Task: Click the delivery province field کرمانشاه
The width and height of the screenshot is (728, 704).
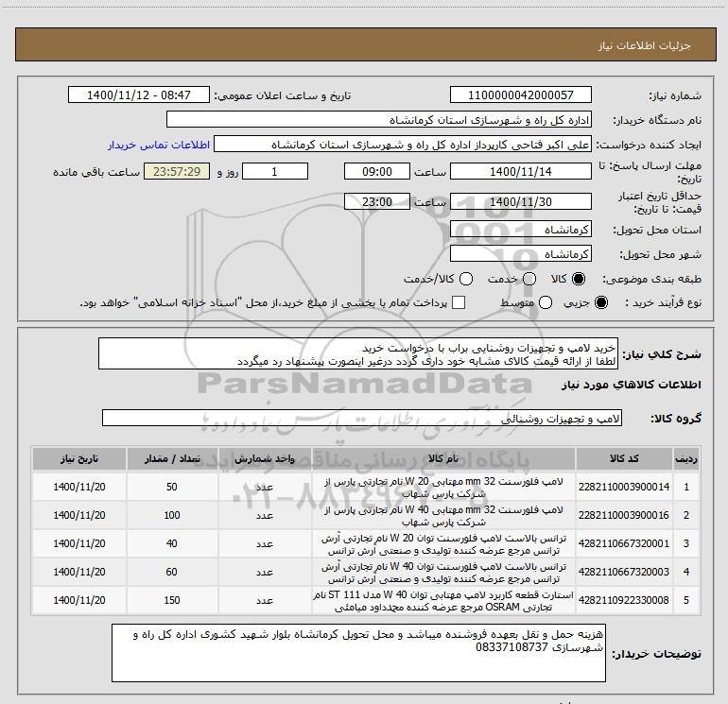Action: 520,230
